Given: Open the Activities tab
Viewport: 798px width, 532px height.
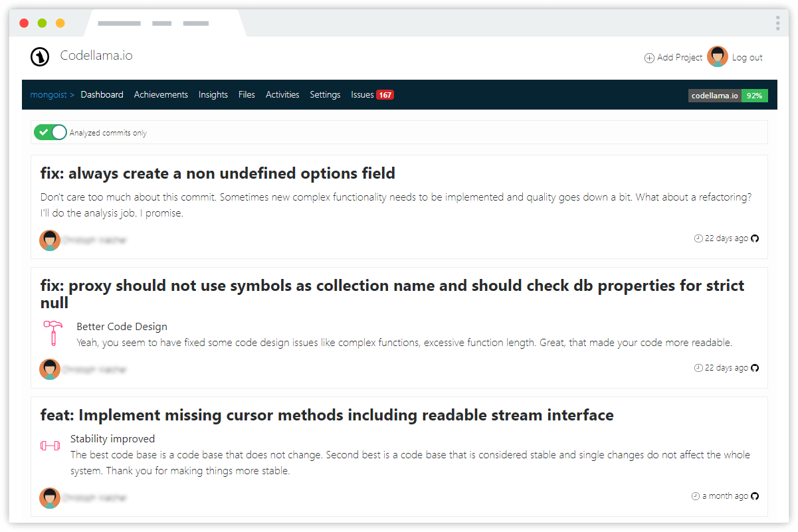Looking at the screenshot, I should [x=282, y=95].
